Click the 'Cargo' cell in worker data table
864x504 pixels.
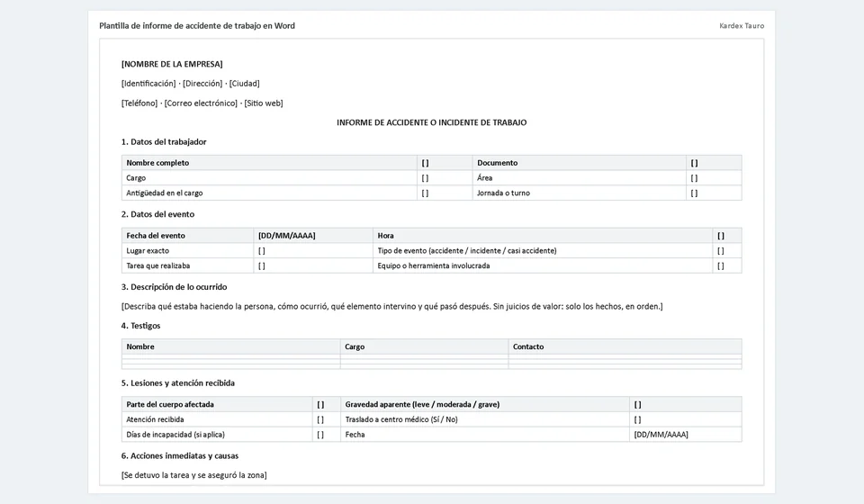(269, 178)
